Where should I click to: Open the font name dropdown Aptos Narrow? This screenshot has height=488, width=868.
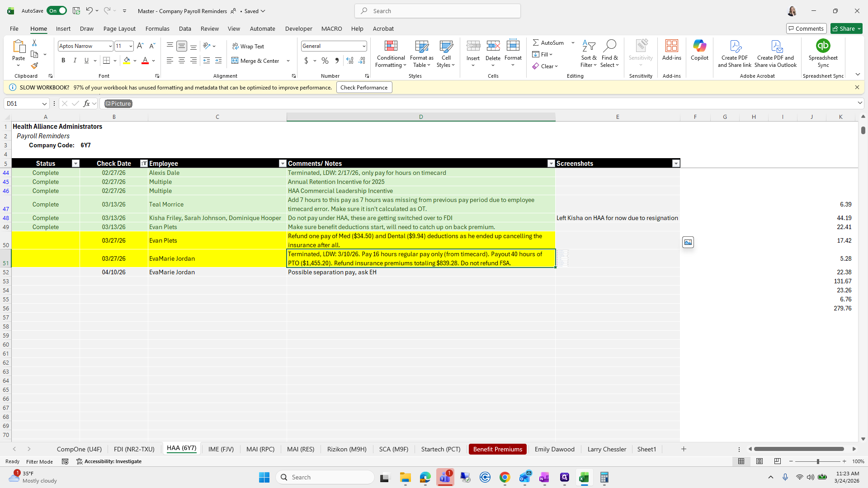110,46
